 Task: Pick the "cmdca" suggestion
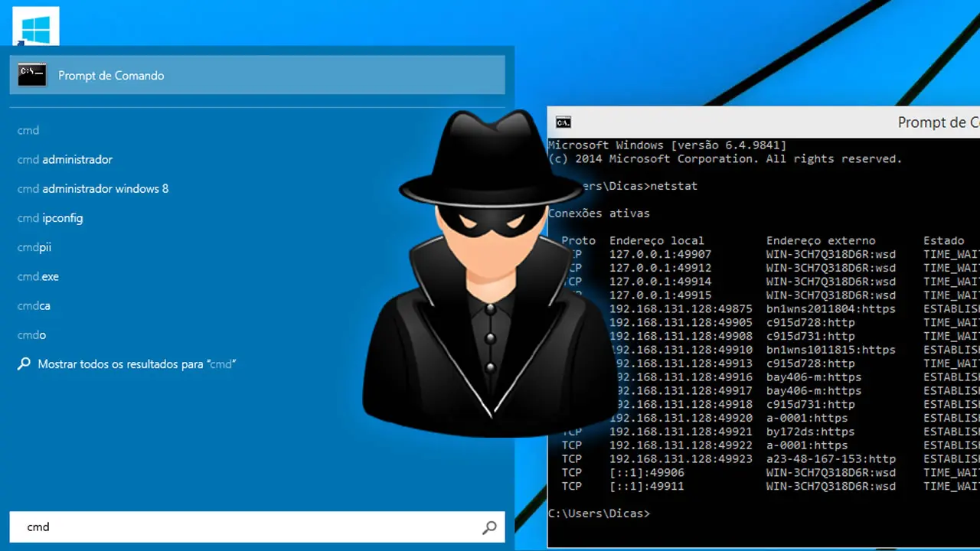(34, 305)
